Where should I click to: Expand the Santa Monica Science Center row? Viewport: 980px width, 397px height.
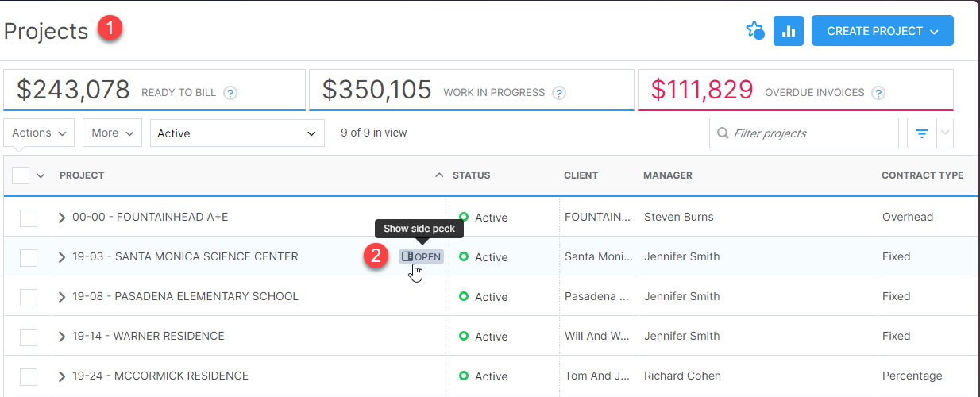[x=62, y=257]
